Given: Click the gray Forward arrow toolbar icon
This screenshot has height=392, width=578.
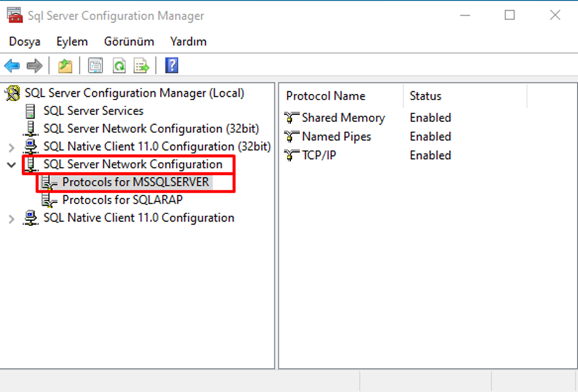Looking at the screenshot, I should (x=34, y=66).
